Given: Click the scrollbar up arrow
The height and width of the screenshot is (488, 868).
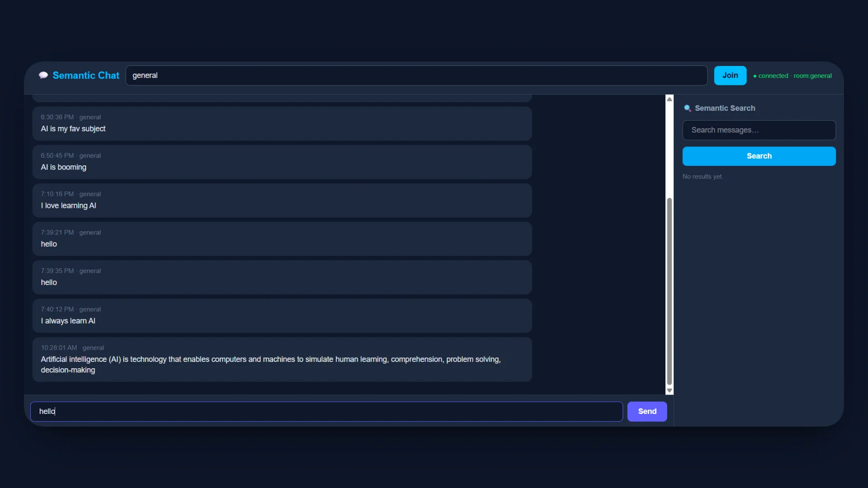Looking at the screenshot, I should (669, 99).
